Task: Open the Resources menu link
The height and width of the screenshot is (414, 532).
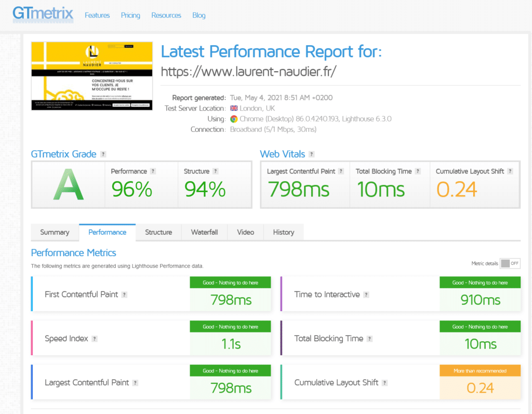Action: (166, 15)
